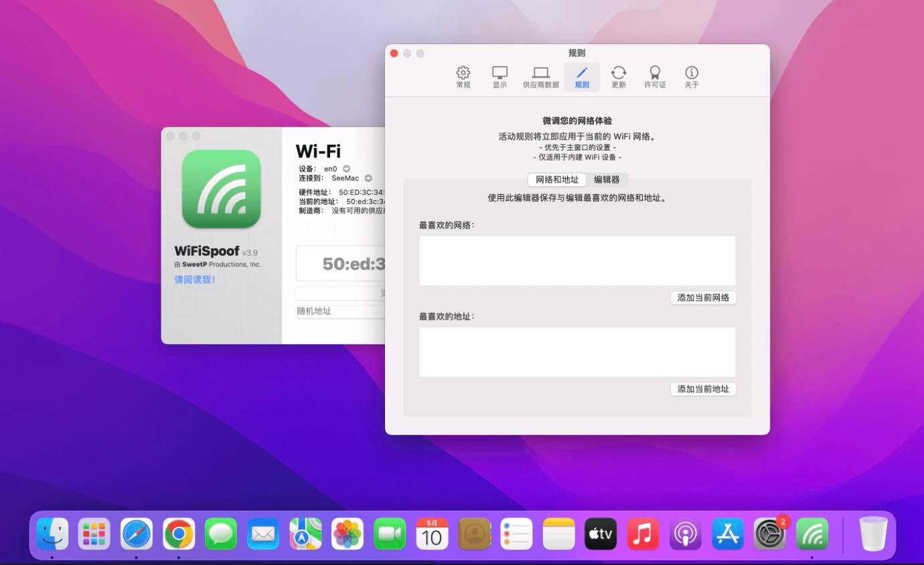
Task: Open the 请阅读我! link
Action: [195, 280]
